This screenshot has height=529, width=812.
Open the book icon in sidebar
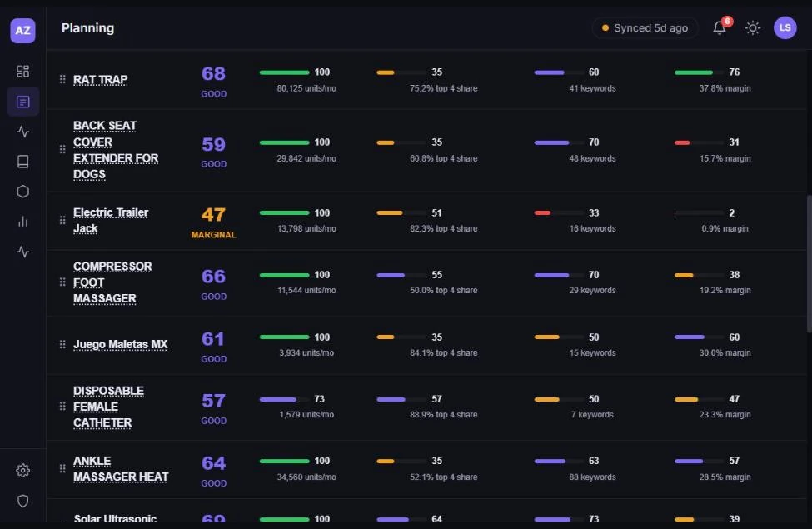pos(22,162)
